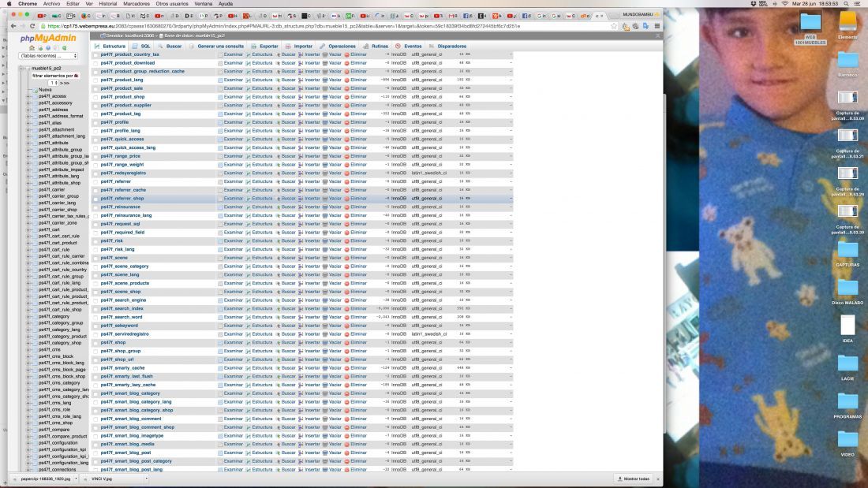
Task: Open the Chrome hamburger menu
Action: coord(657,26)
